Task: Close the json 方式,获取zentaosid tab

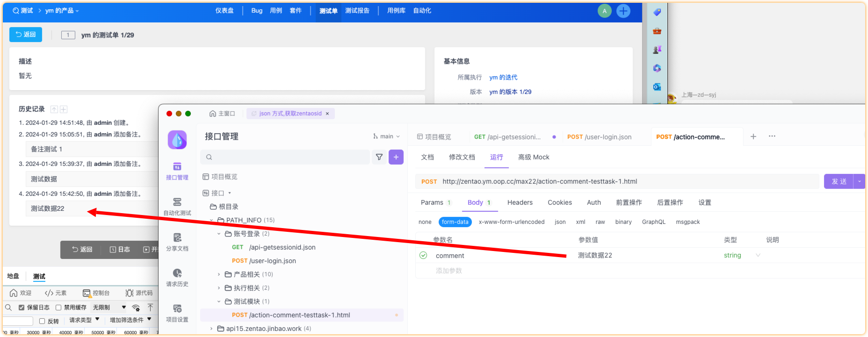Action: coord(327,114)
